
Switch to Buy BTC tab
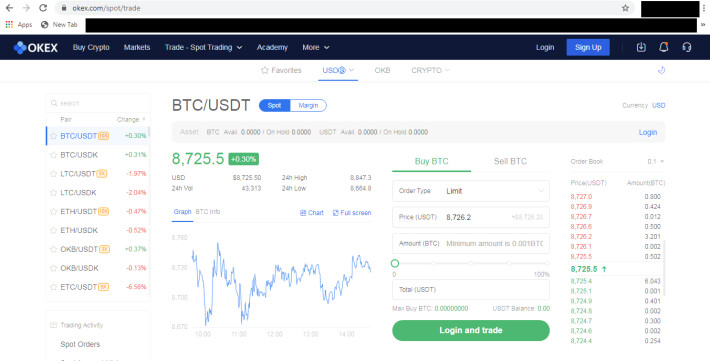432,161
